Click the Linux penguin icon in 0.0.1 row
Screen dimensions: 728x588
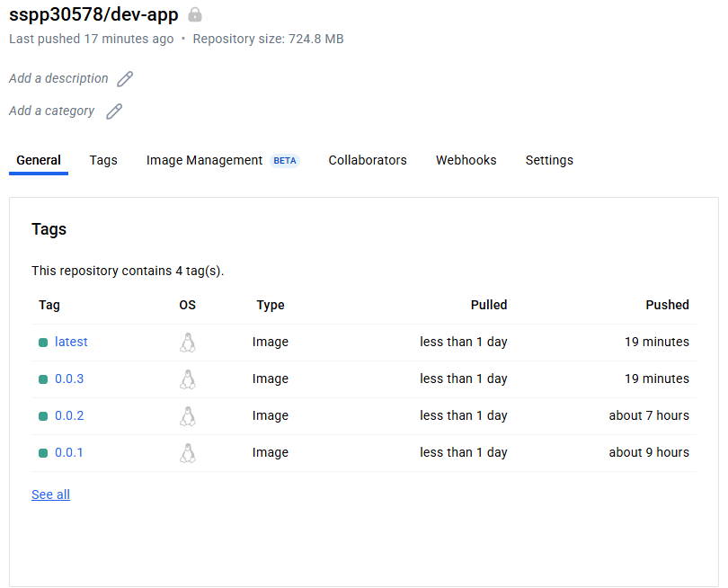[188, 453]
